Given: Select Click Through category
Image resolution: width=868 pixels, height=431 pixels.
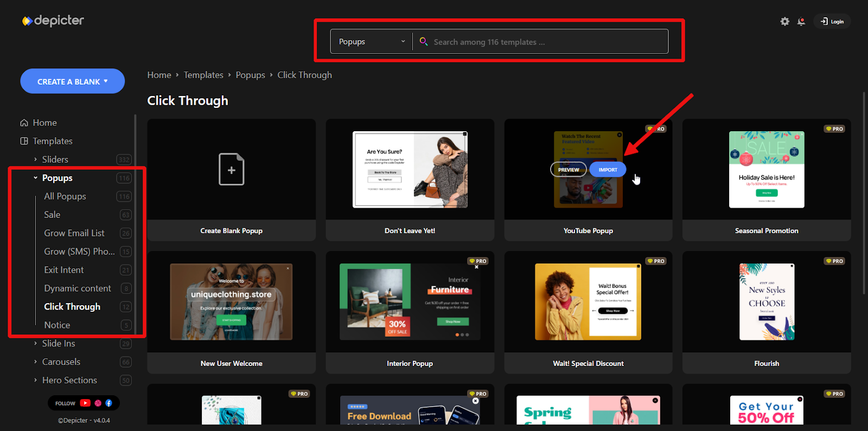Looking at the screenshot, I should click(x=72, y=307).
